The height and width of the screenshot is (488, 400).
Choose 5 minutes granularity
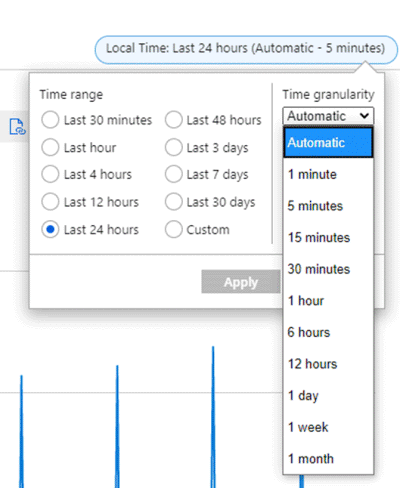point(328,206)
